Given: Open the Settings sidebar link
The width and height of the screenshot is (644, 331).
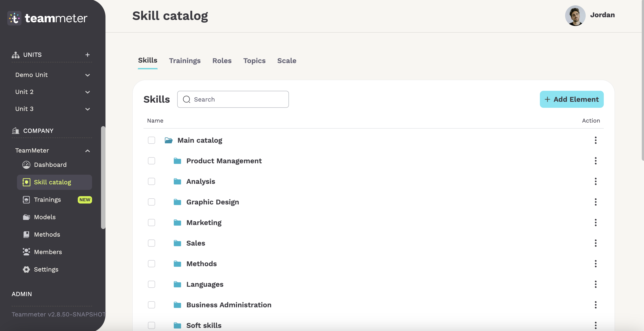Looking at the screenshot, I should point(46,269).
